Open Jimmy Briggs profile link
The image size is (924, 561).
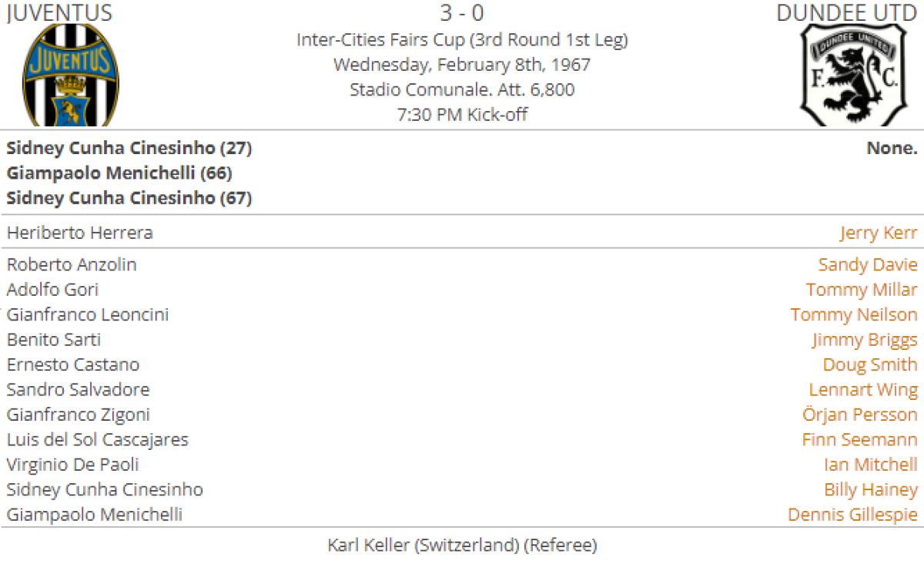coord(864,340)
